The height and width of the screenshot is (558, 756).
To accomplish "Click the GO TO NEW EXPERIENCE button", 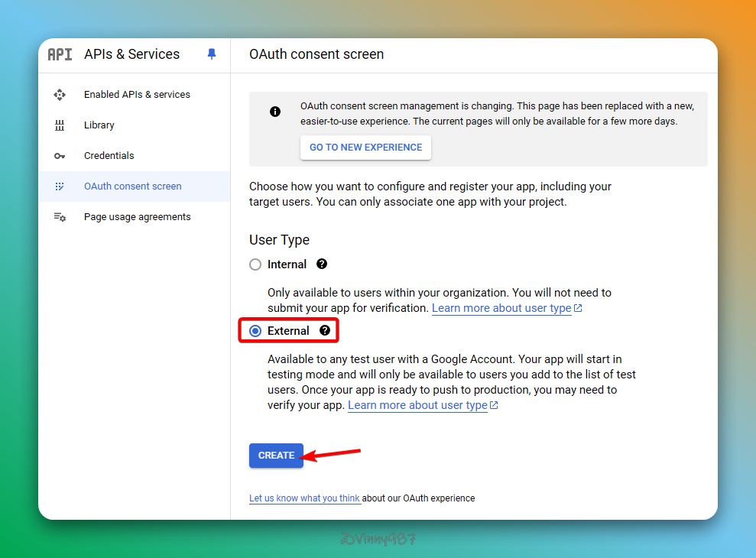I will (365, 148).
